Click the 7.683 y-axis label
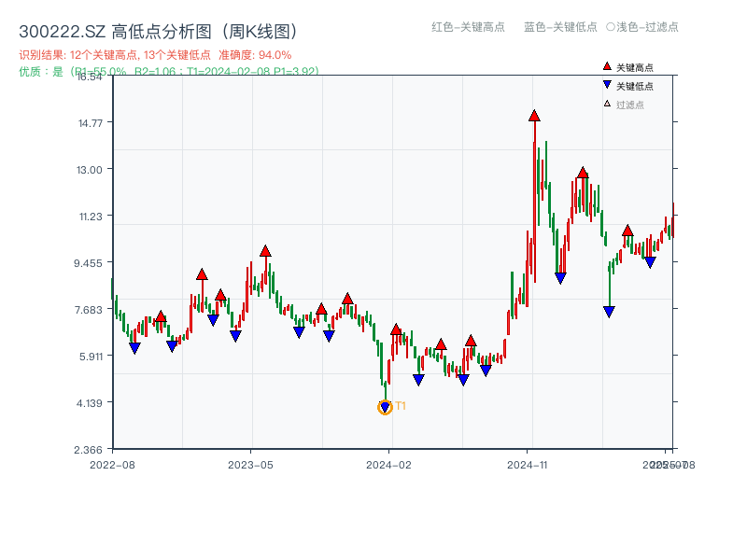The image size is (747, 560). tap(89, 310)
